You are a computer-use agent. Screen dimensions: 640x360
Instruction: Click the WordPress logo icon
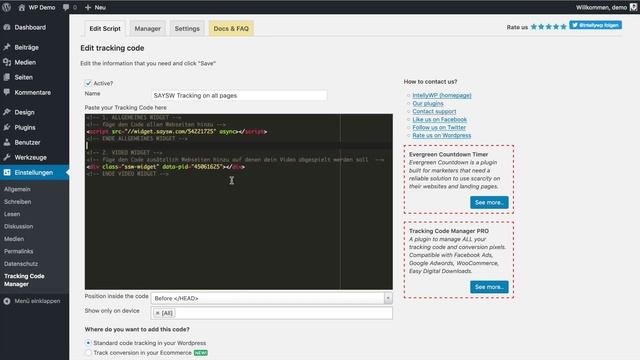point(7,7)
